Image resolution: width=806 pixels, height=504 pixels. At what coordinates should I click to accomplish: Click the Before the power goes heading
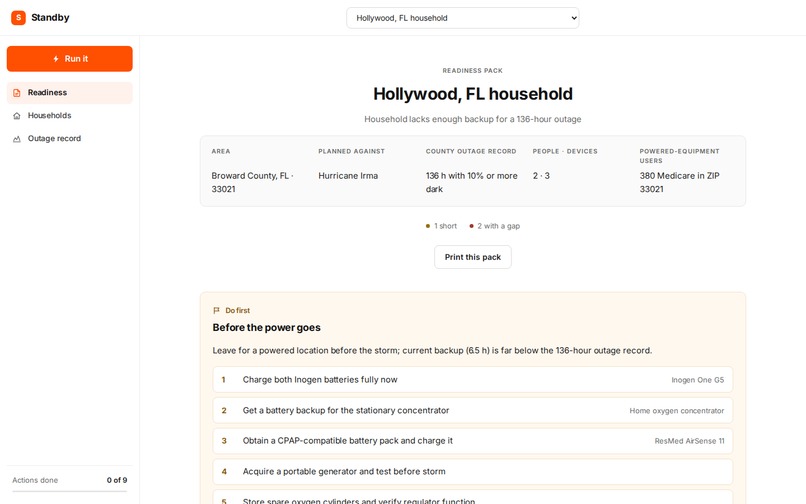point(266,328)
